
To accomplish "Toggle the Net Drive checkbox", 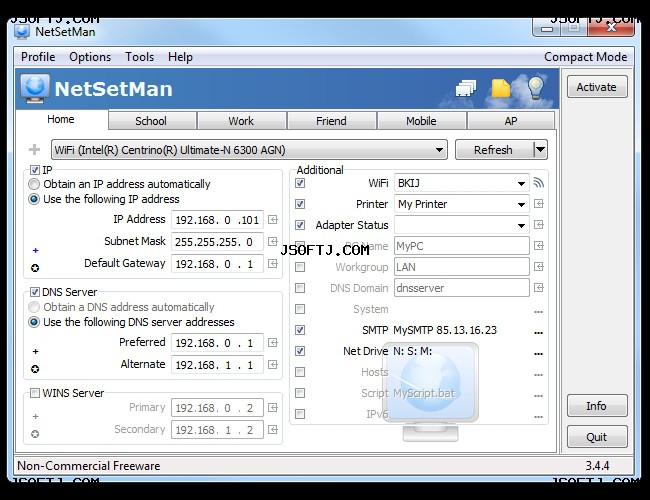I will coord(300,351).
